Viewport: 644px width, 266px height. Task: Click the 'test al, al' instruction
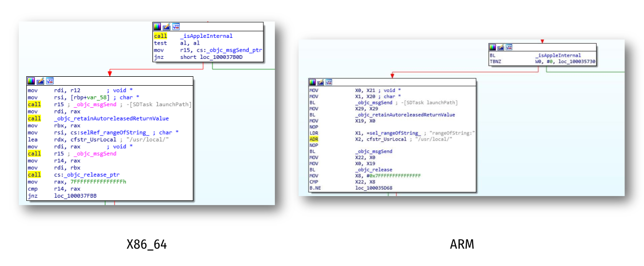[177, 43]
